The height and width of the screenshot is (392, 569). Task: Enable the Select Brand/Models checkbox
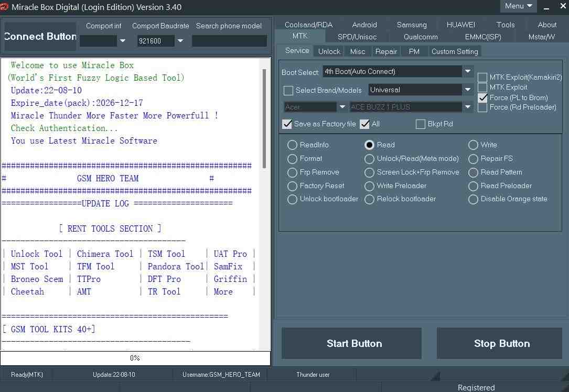[288, 90]
